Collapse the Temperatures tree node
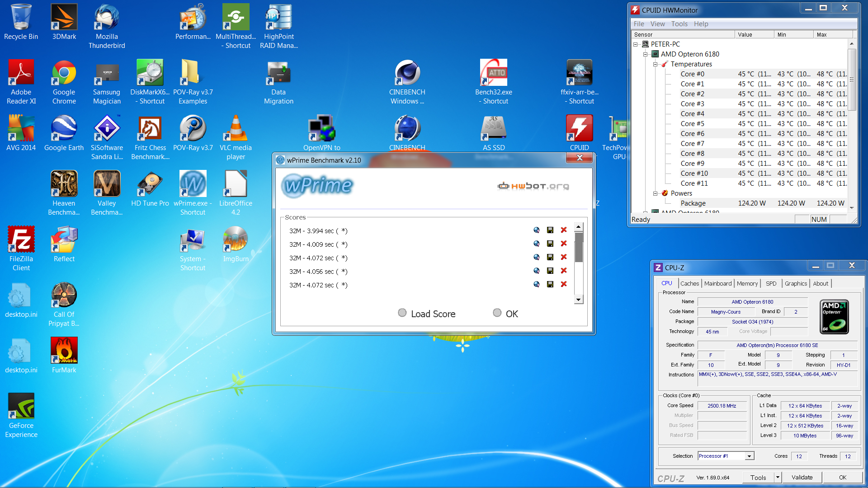This screenshot has width=868, height=488. coord(655,64)
